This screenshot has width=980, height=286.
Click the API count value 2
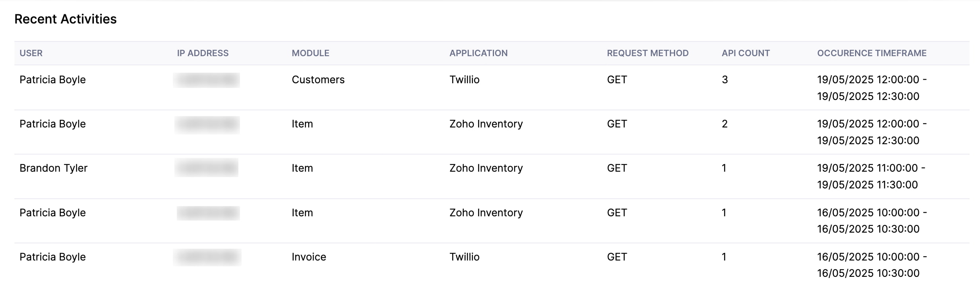pyautogui.click(x=725, y=124)
